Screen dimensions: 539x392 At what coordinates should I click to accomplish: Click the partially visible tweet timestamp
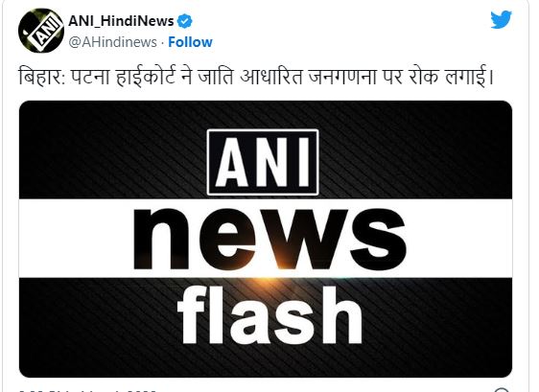(87, 390)
